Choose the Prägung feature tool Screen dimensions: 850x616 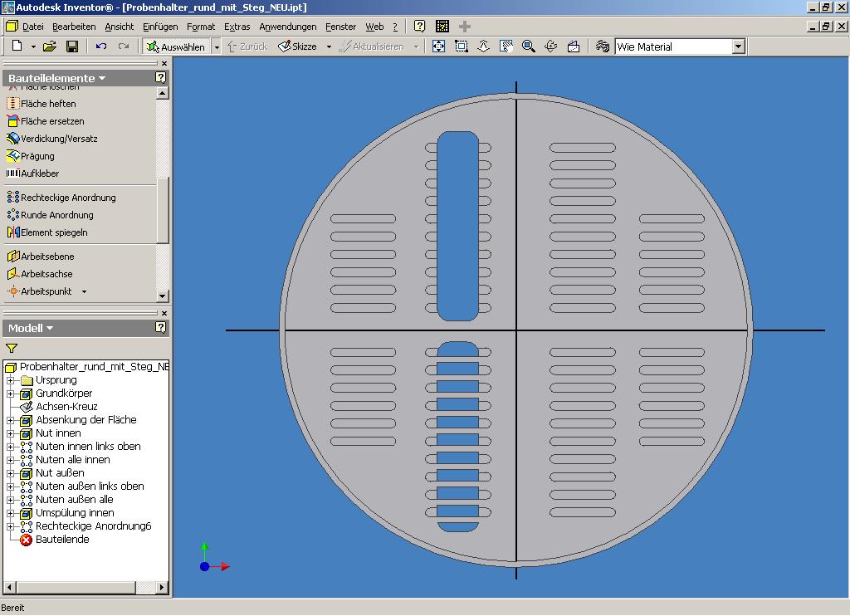tap(37, 156)
